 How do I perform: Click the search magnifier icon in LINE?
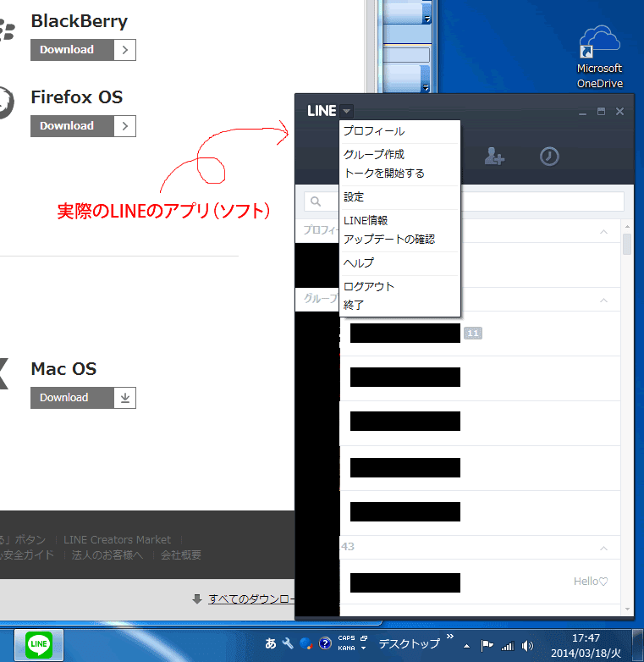pos(316,201)
